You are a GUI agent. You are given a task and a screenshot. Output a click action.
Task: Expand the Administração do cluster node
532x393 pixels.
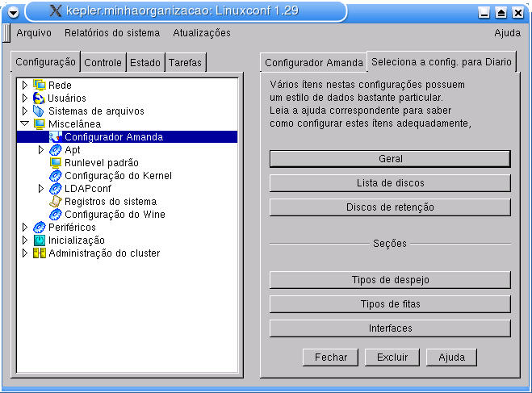point(24,253)
